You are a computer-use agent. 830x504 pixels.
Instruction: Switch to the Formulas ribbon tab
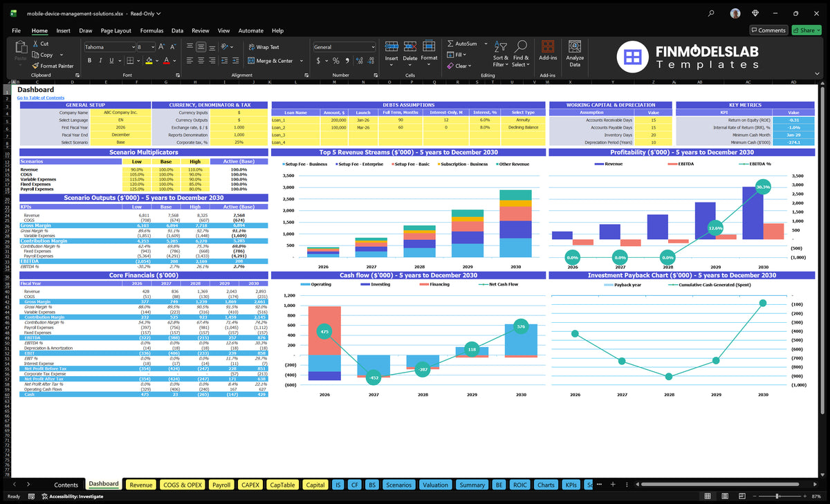151,30
